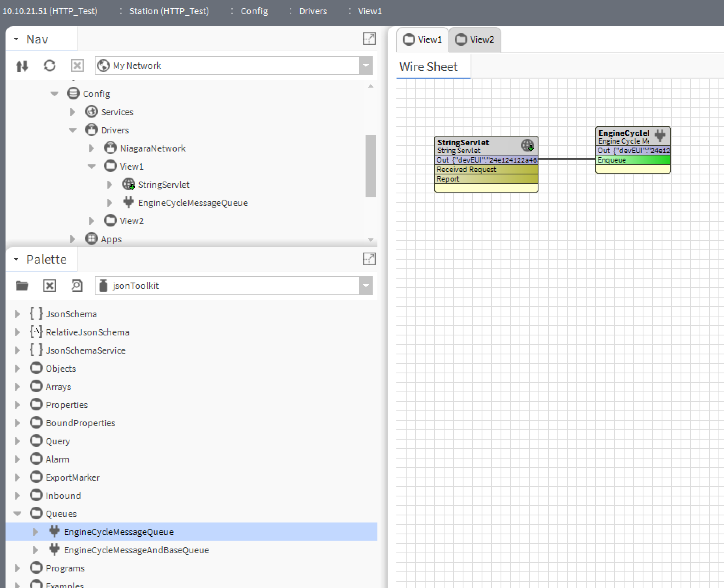Click the Nav tree vertical scrollbar

(370, 166)
